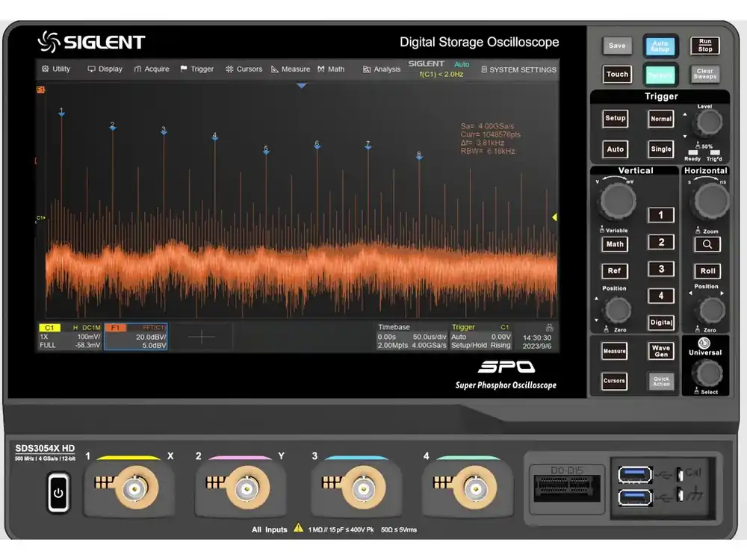Screen dimensions: 747x560
Task: Click the Universal Select knob
Action: (707, 373)
